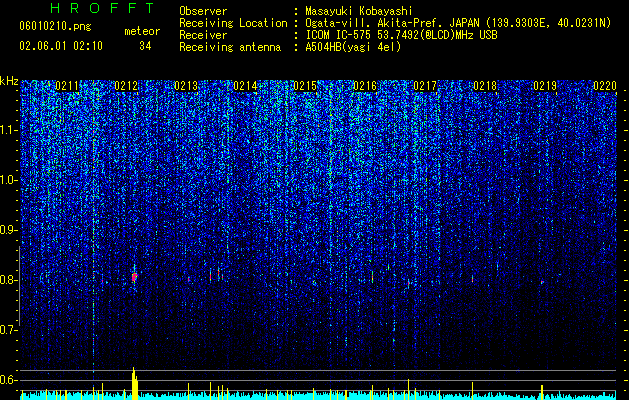Click the HROFFT title text
The height and width of the screenshot is (400, 629).
102,8
